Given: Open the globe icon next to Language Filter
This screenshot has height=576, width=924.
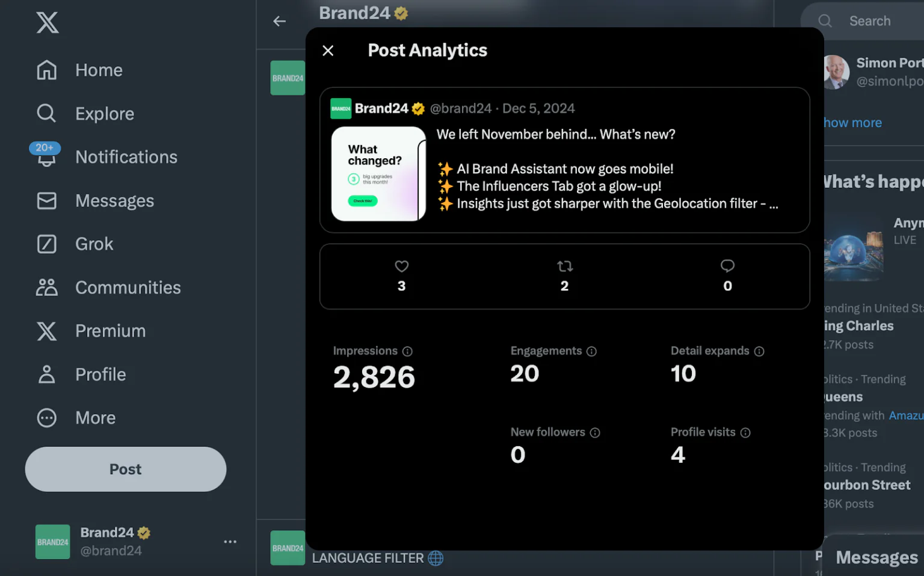Looking at the screenshot, I should click(436, 558).
